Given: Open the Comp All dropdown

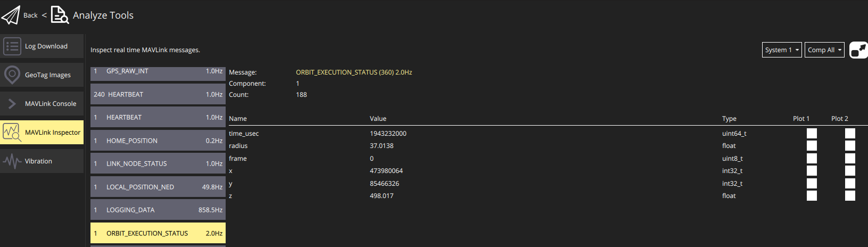Looking at the screenshot, I should click(824, 50).
